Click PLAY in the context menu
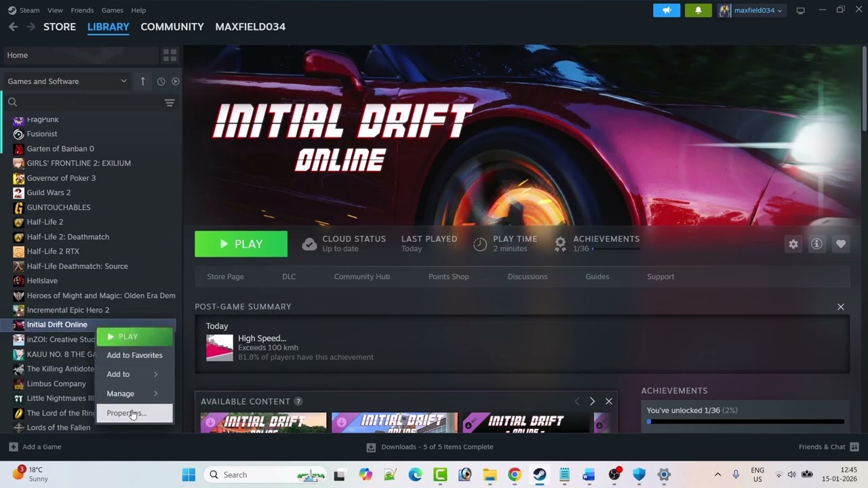Screen dimensions: 868x488 click(x=134, y=337)
